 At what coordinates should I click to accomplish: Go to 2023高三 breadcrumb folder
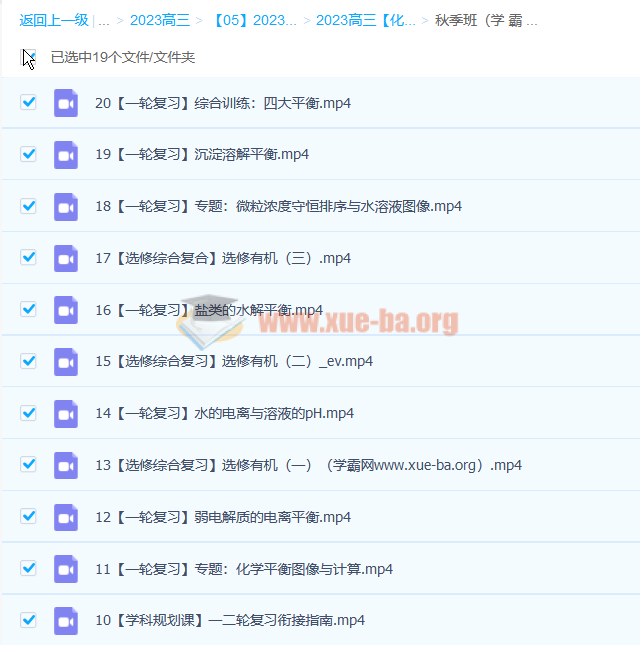159,20
